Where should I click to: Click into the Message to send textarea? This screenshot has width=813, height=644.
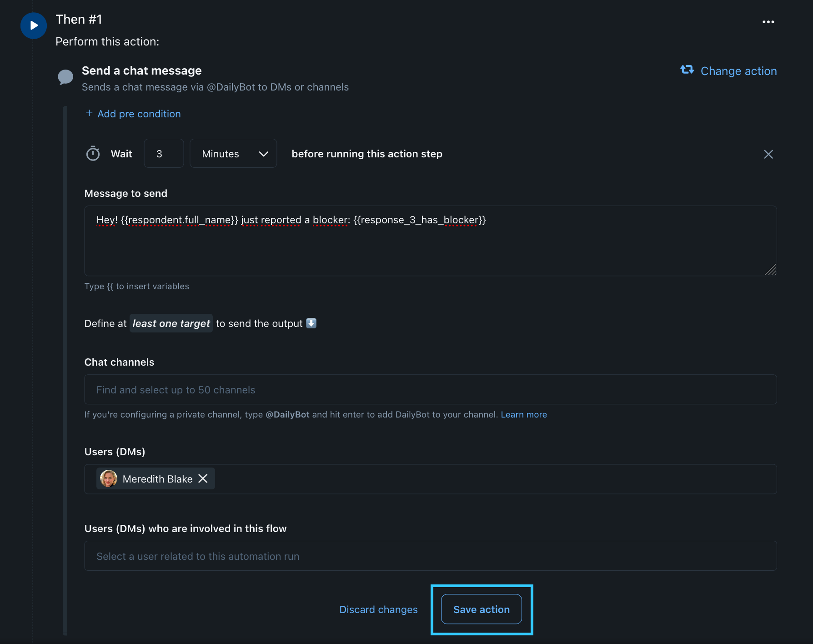click(x=430, y=246)
